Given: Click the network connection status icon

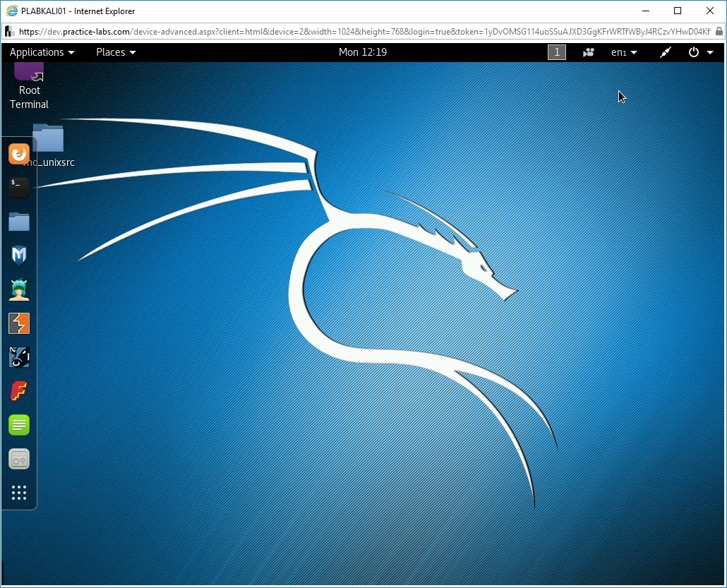Looking at the screenshot, I should click(x=665, y=52).
